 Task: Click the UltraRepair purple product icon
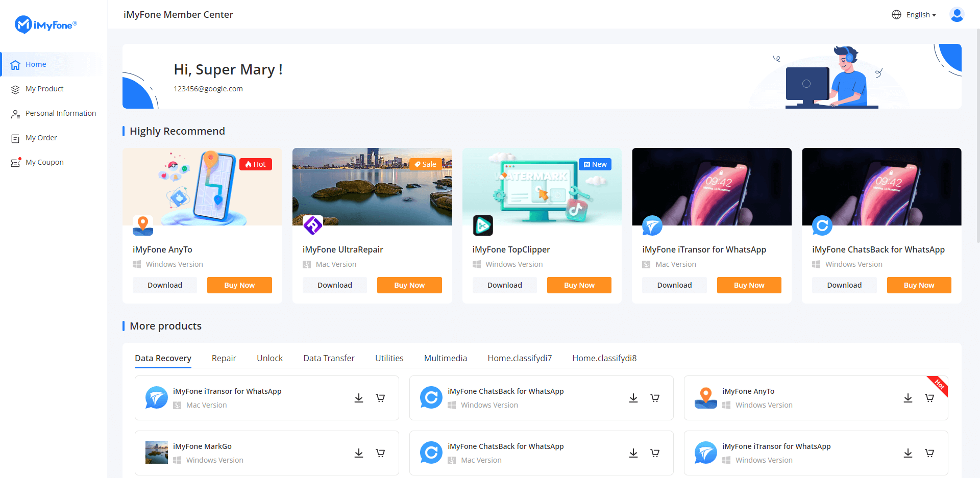pos(313,225)
